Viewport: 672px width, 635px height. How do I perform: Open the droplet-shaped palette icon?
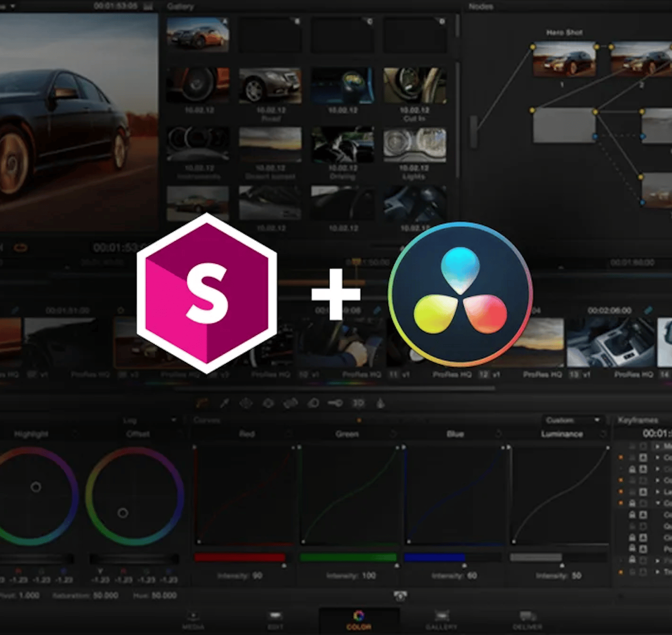tap(380, 403)
